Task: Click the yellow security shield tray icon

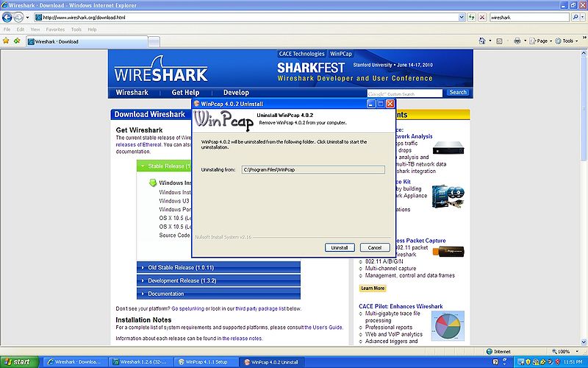Action: click(x=528, y=362)
